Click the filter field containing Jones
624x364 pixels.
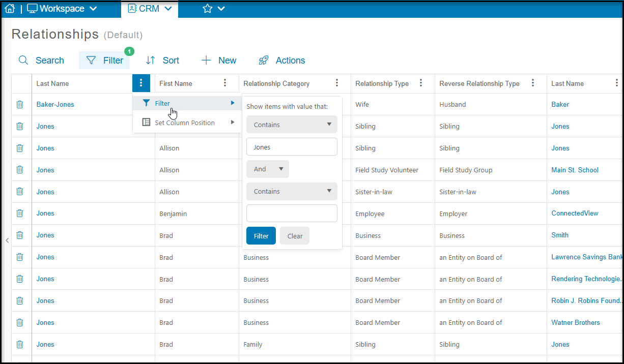tap(292, 147)
